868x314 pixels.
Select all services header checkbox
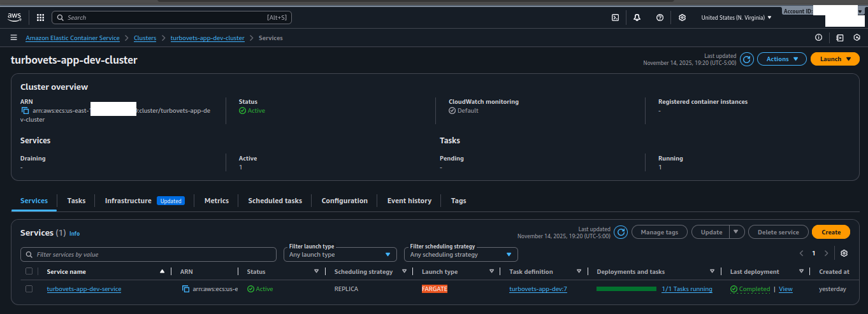29,272
